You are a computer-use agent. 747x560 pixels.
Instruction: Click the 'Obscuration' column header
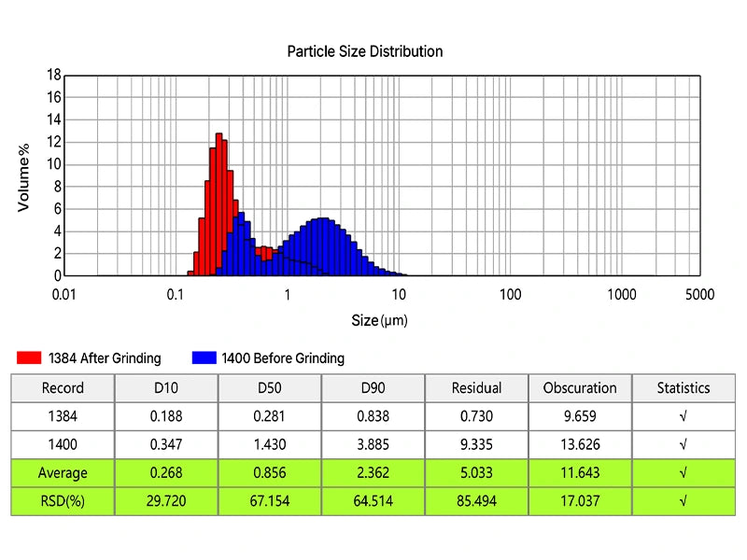[x=580, y=388]
